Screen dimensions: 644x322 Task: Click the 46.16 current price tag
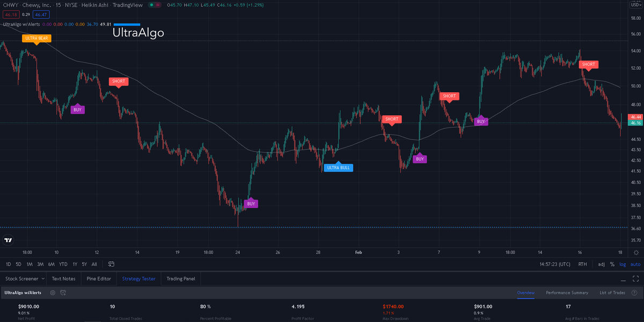(x=636, y=123)
